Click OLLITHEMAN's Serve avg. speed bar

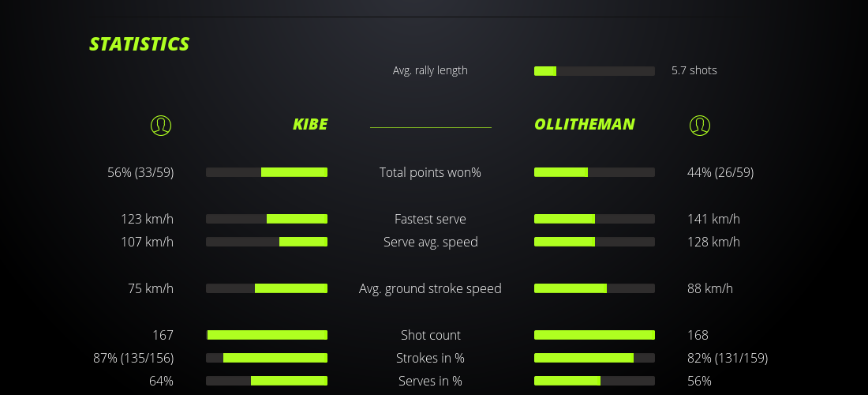pos(594,242)
